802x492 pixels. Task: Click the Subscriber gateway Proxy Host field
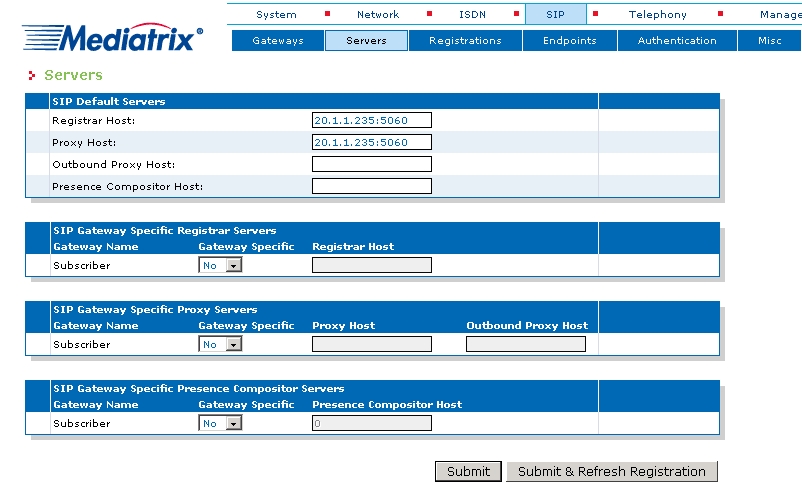pyautogui.click(x=372, y=344)
